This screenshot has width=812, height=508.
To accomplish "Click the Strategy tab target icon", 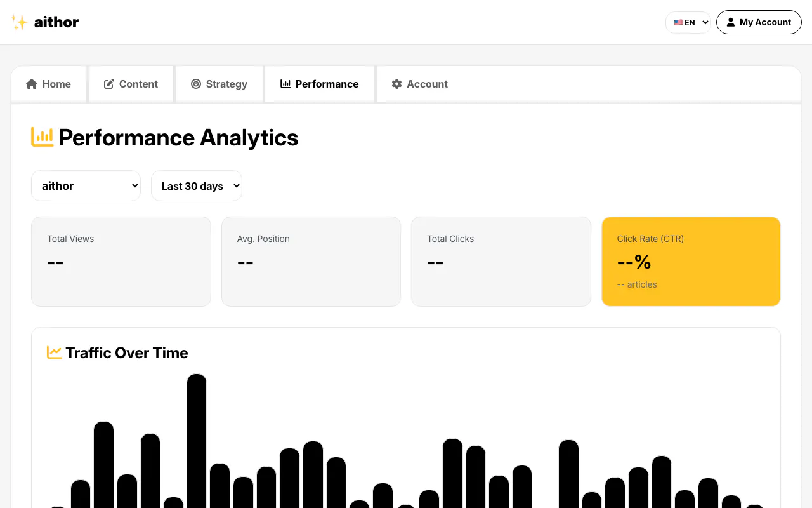I will [x=196, y=84].
